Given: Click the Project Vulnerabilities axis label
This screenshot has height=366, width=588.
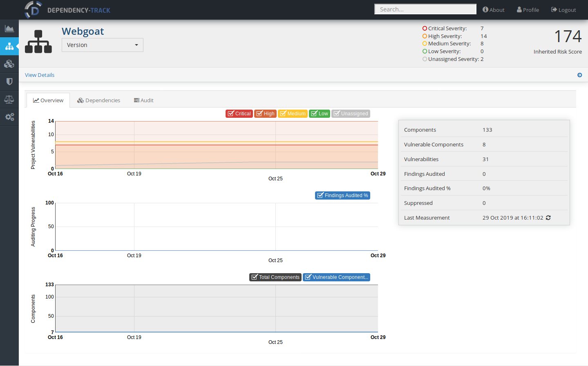Looking at the screenshot, I should (x=33, y=145).
